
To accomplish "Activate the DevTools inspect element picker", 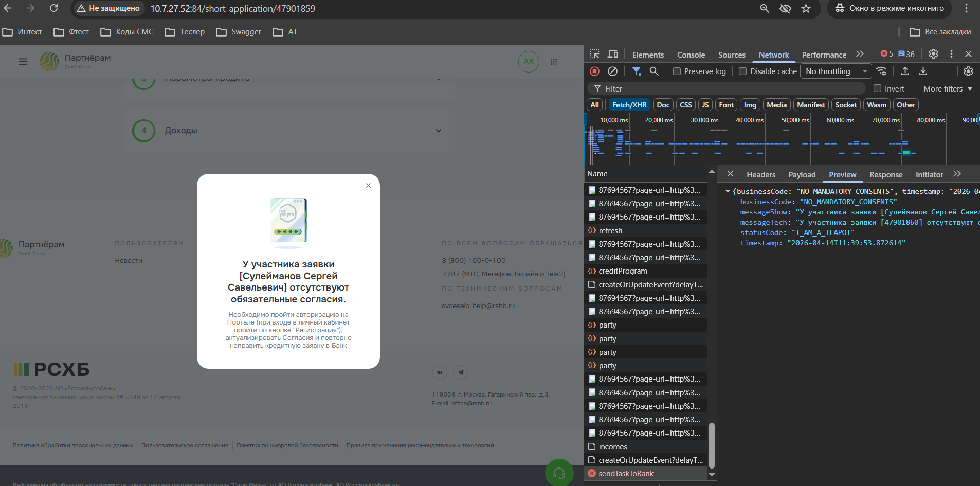I will coord(595,54).
